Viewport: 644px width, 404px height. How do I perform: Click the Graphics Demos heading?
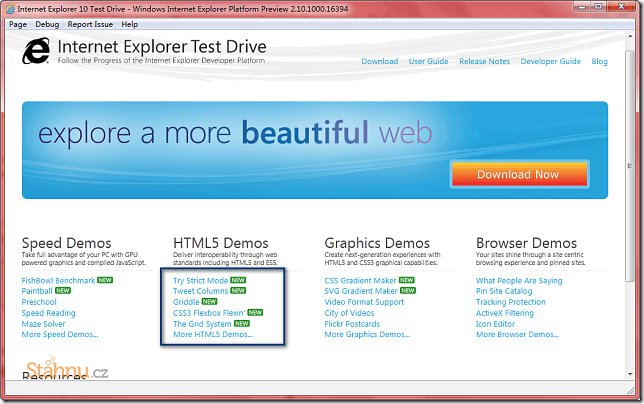pyautogui.click(x=377, y=243)
